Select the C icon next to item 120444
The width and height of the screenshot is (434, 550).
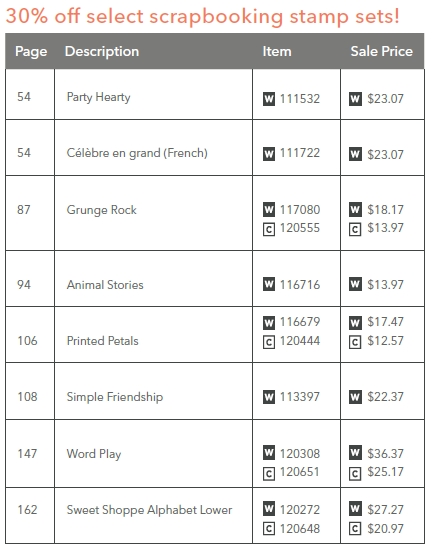(269, 342)
